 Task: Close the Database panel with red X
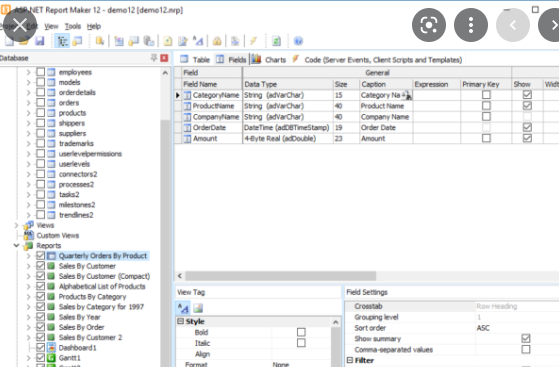(x=164, y=58)
